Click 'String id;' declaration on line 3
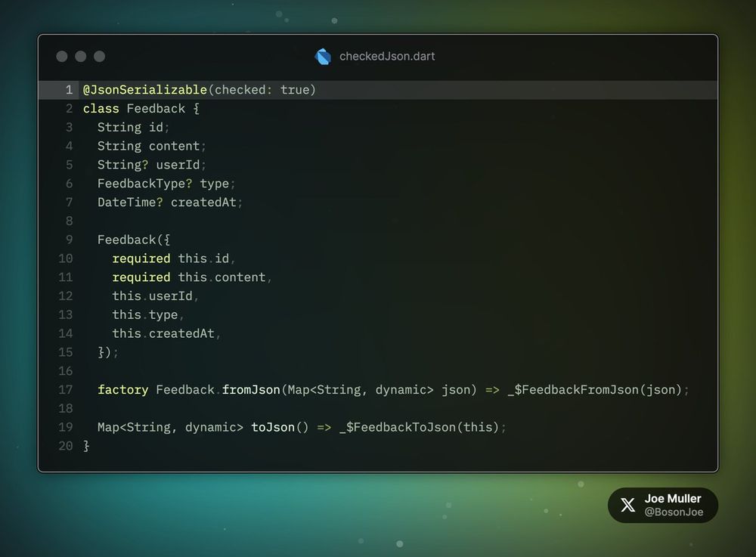 pos(134,128)
